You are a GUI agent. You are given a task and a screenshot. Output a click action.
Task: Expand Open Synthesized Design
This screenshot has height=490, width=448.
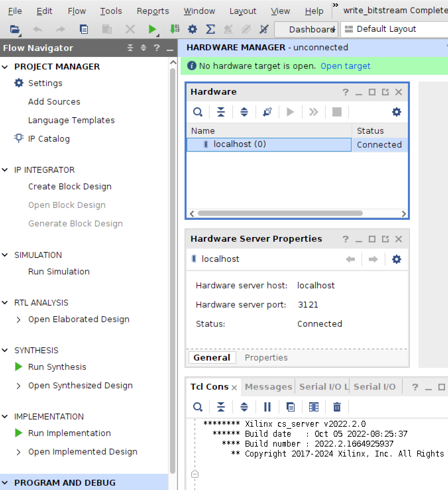tap(19, 386)
